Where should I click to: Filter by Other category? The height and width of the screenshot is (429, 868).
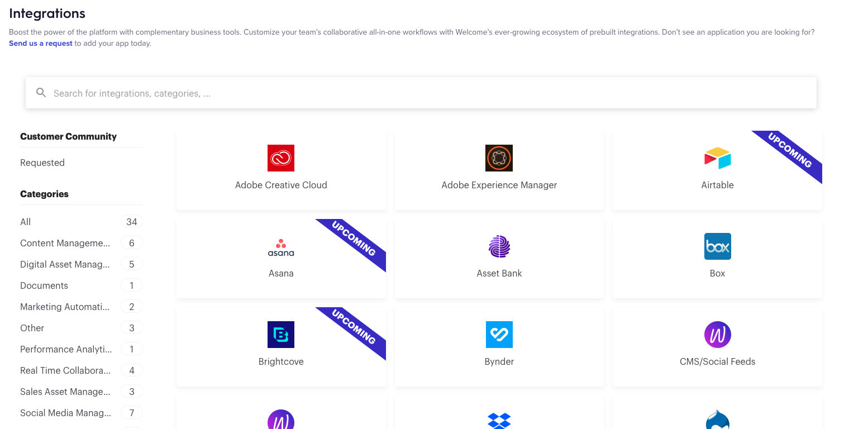click(82, 328)
